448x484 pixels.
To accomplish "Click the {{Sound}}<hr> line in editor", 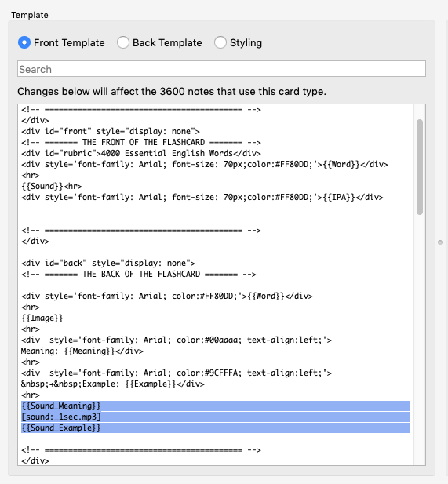I will click(52, 186).
